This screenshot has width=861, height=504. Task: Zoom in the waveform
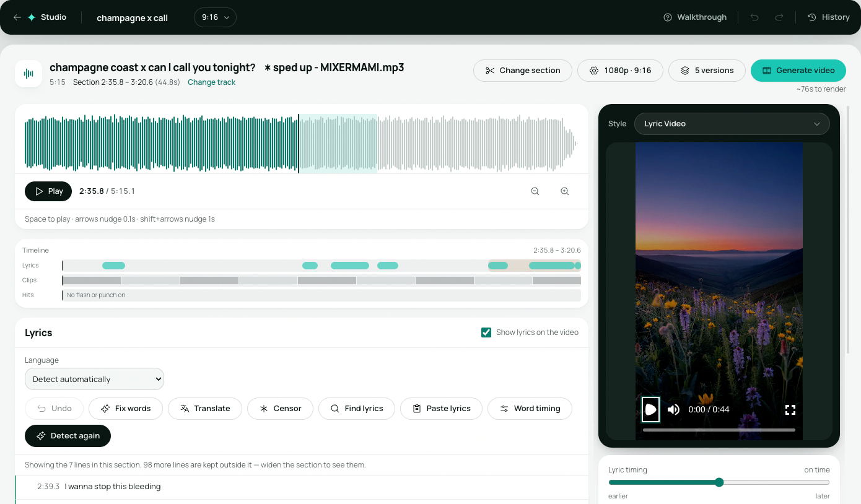(x=565, y=191)
